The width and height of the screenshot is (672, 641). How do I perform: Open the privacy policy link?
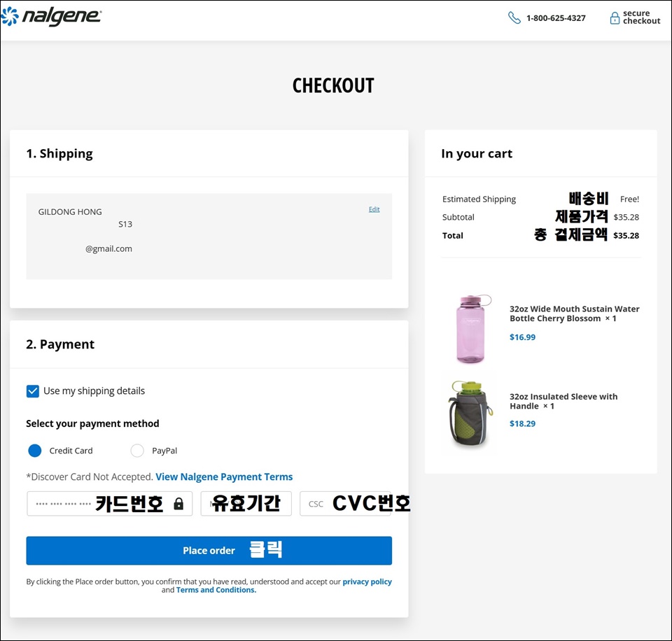click(367, 582)
